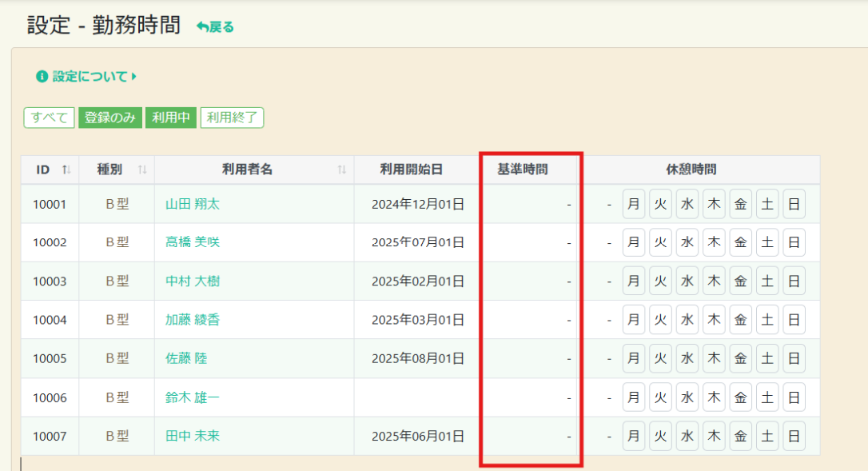Select the 利用終了 filter
The image size is (868, 471).
(x=232, y=118)
